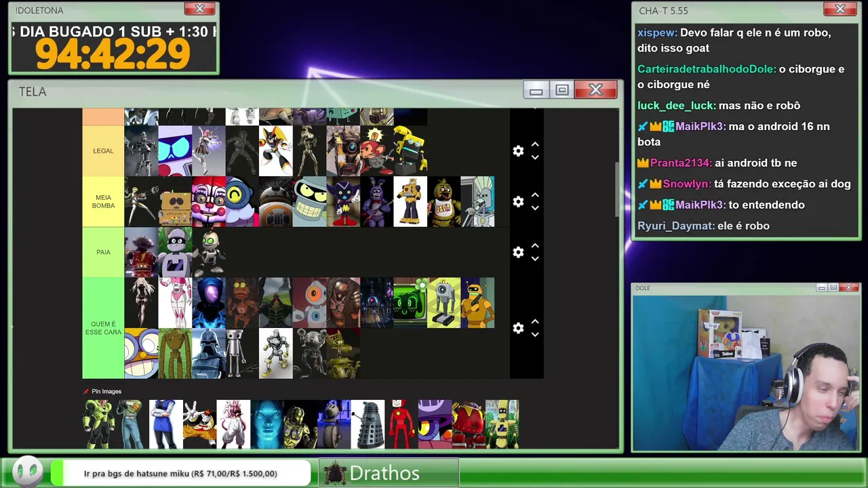Select the red monkey robot in LEGAL tier
The width and height of the screenshot is (868, 488).
pos(377,150)
